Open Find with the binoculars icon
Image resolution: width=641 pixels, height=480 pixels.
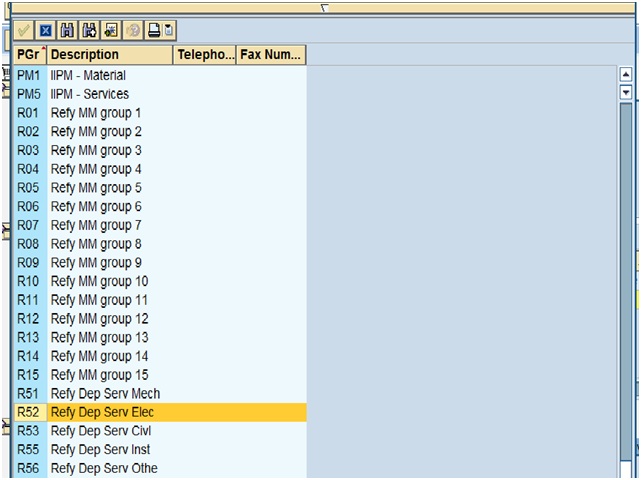point(67,31)
